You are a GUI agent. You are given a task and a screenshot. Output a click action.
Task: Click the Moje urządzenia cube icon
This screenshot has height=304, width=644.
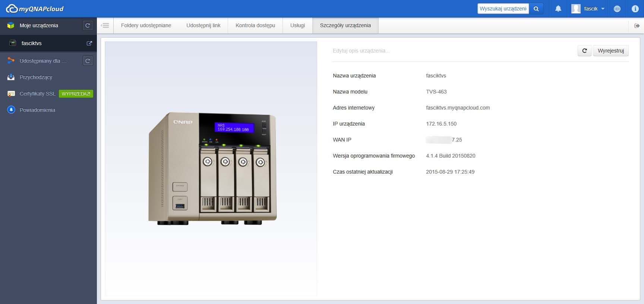click(11, 25)
